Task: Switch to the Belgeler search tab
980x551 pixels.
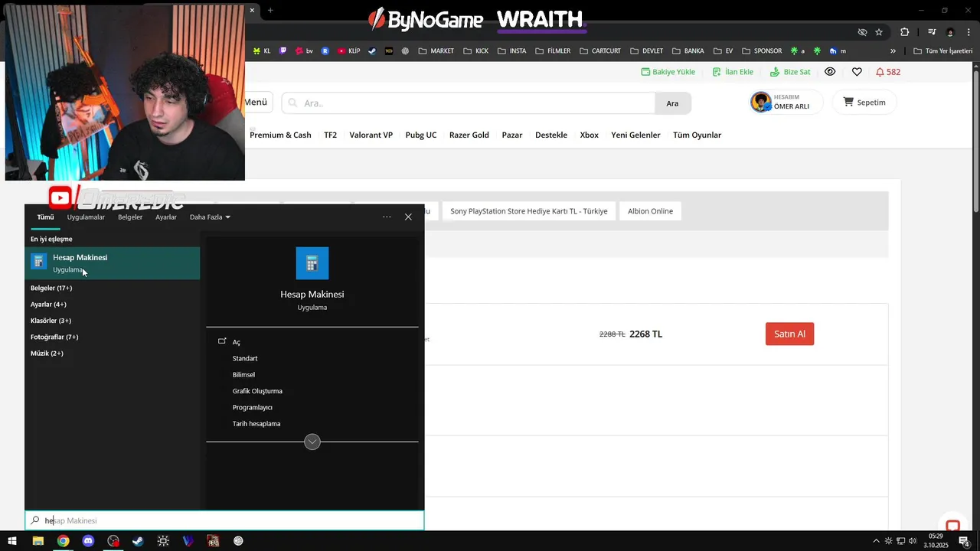Action: (130, 217)
